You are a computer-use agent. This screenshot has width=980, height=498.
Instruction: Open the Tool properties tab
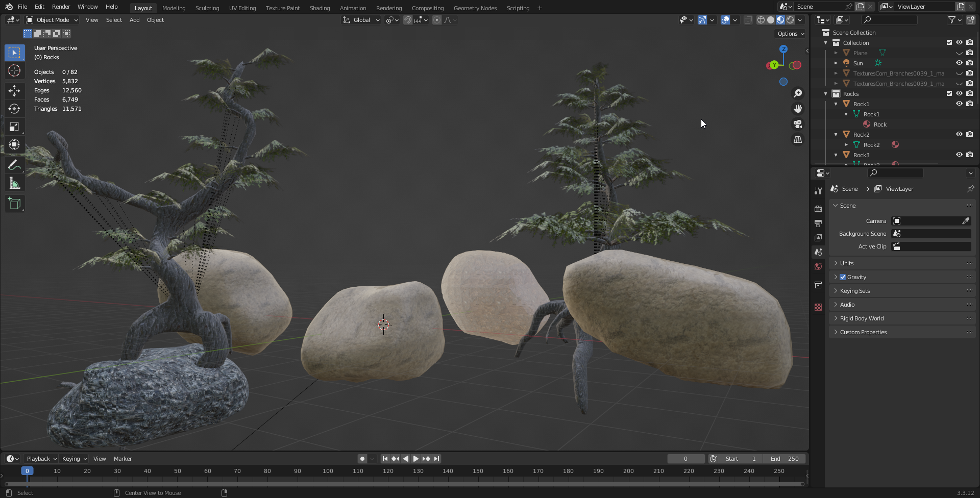pos(818,190)
